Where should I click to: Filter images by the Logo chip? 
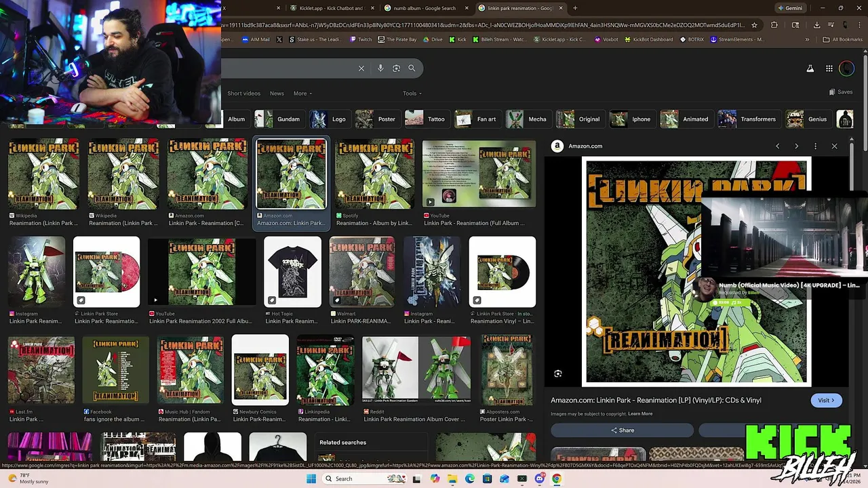[x=329, y=119]
